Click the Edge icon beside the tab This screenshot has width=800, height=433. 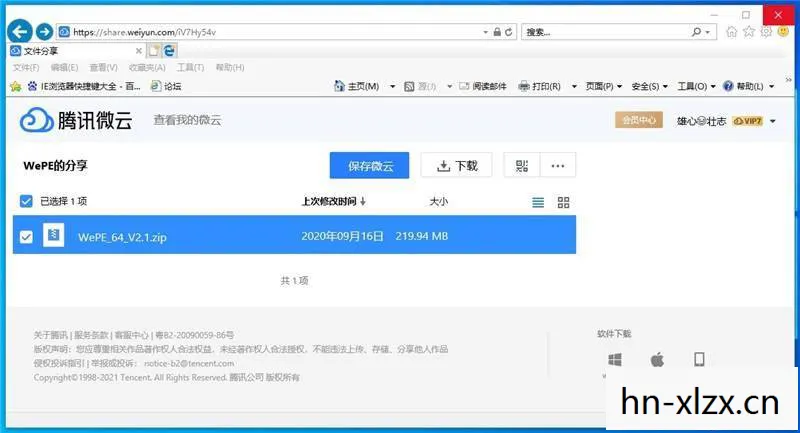click(169, 50)
